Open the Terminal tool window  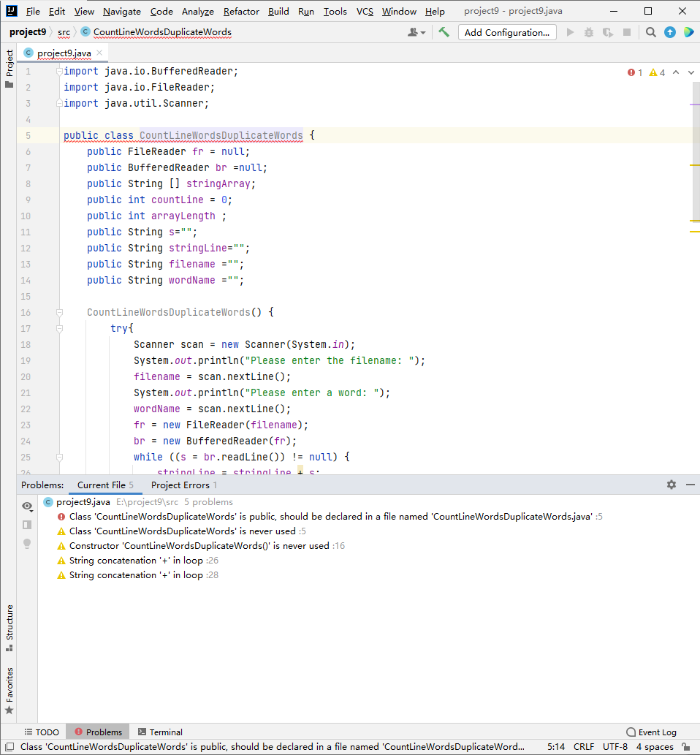(x=160, y=732)
